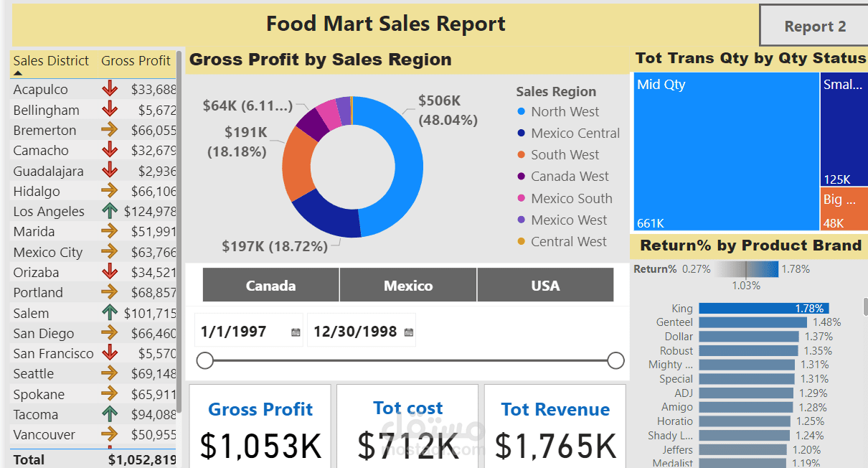868x468 pixels.
Task: Click the red down arrow beside San Francisco
Action: tap(109, 353)
